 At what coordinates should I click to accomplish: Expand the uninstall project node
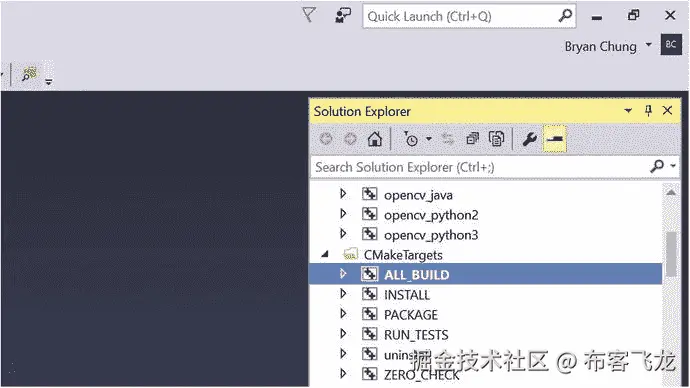[343, 354]
